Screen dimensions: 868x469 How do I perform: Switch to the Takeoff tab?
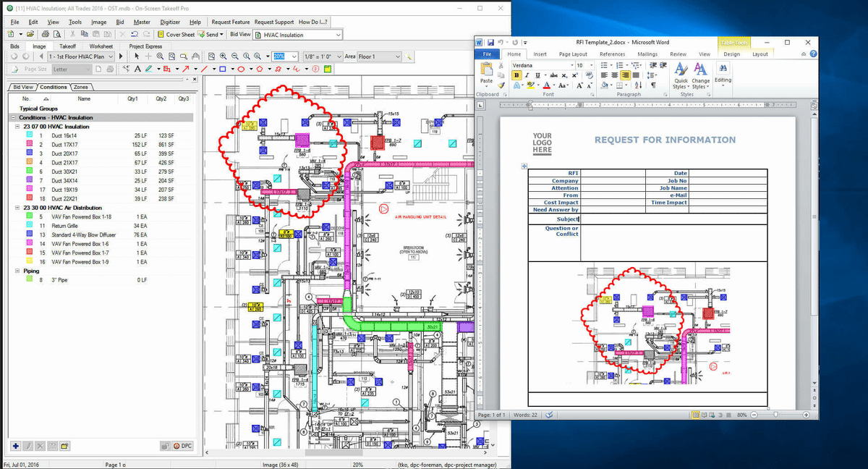(67, 46)
